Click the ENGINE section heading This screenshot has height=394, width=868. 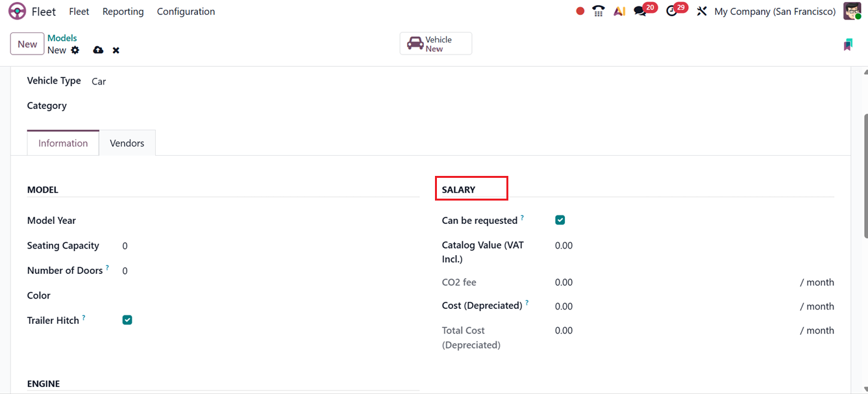coord(43,384)
